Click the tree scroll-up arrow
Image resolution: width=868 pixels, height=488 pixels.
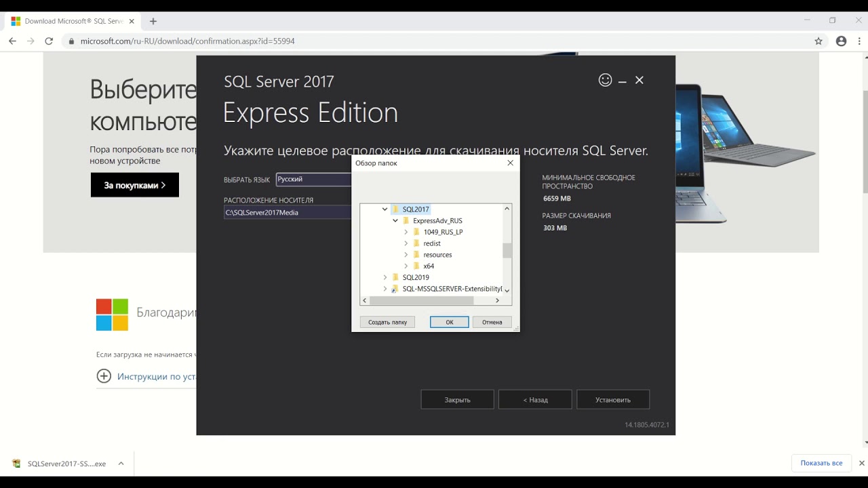tap(507, 209)
